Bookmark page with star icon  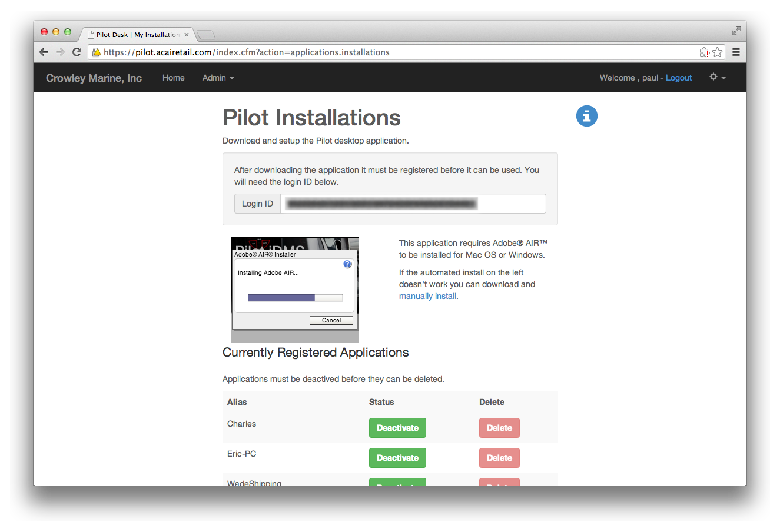717,52
